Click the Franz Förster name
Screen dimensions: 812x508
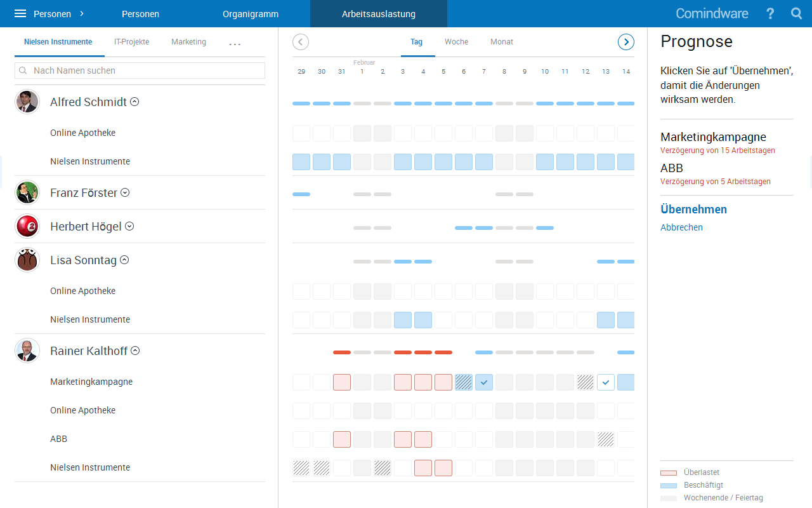pyautogui.click(x=84, y=193)
